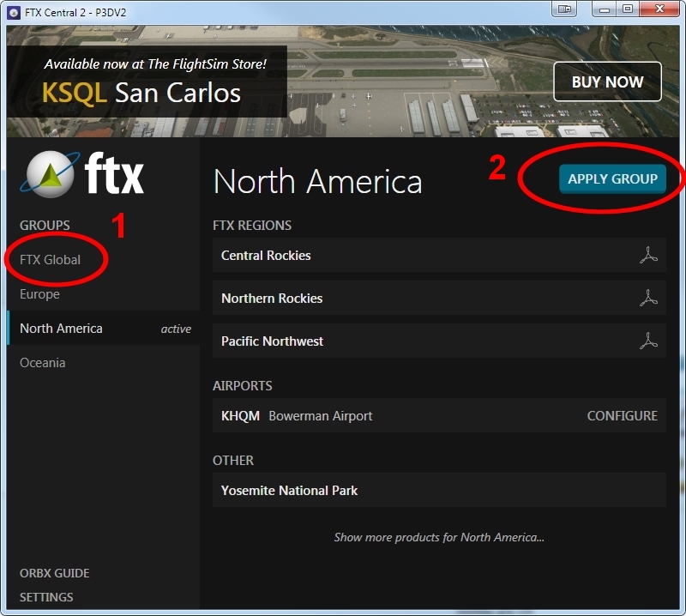Screen dimensions: 686x616
Task: Select the Northern Rockies region row
Action: pos(439,299)
